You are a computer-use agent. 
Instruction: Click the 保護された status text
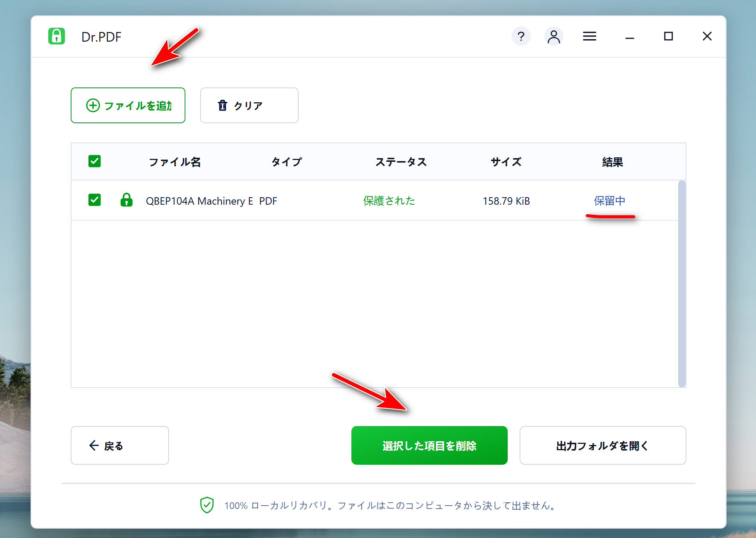389,201
